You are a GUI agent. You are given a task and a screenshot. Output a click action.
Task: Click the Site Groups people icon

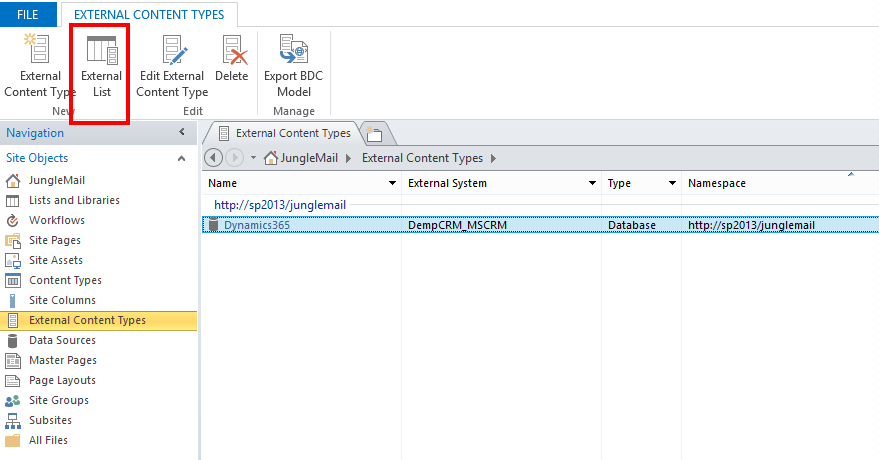pos(12,401)
